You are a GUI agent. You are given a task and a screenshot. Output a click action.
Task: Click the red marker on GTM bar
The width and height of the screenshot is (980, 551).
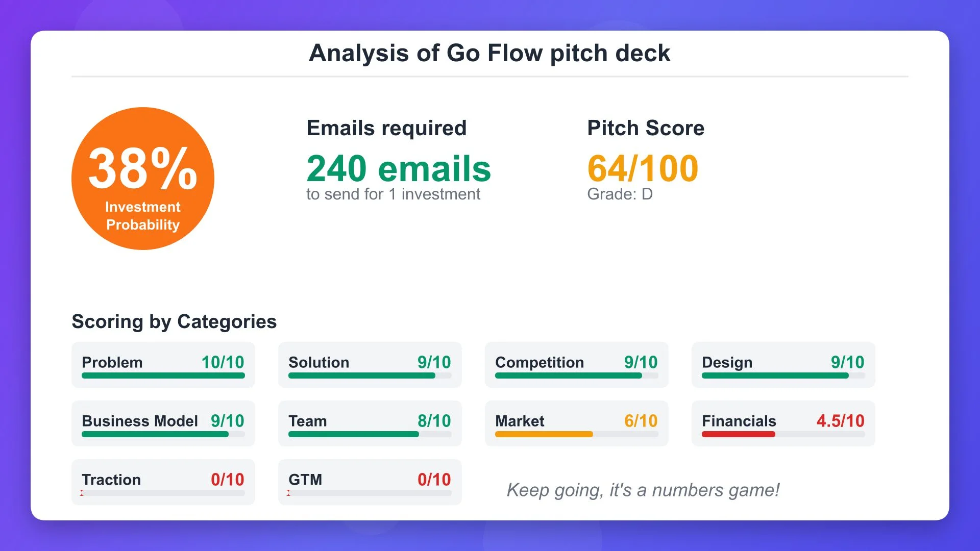pyautogui.click(x=288, y=493)
